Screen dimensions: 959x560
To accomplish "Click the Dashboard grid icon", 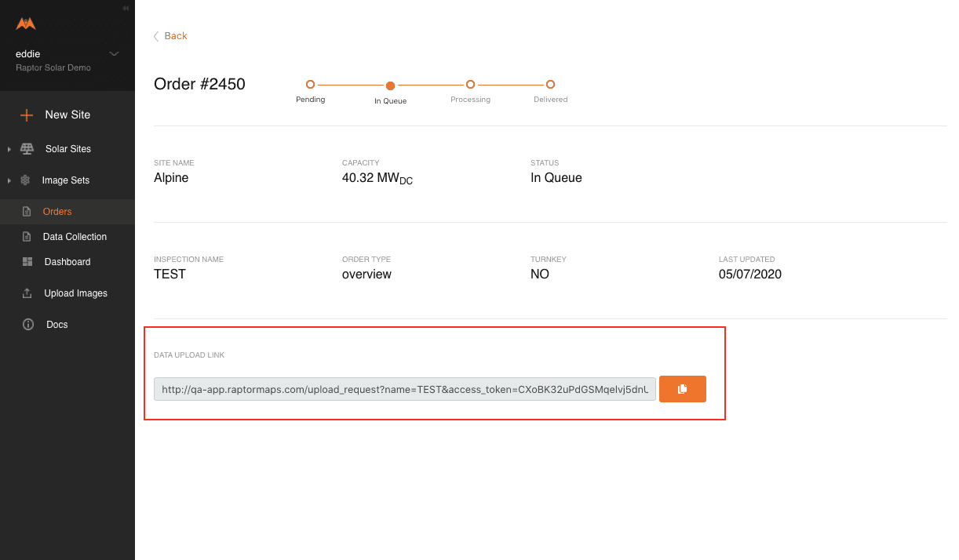I will [27, 262].
